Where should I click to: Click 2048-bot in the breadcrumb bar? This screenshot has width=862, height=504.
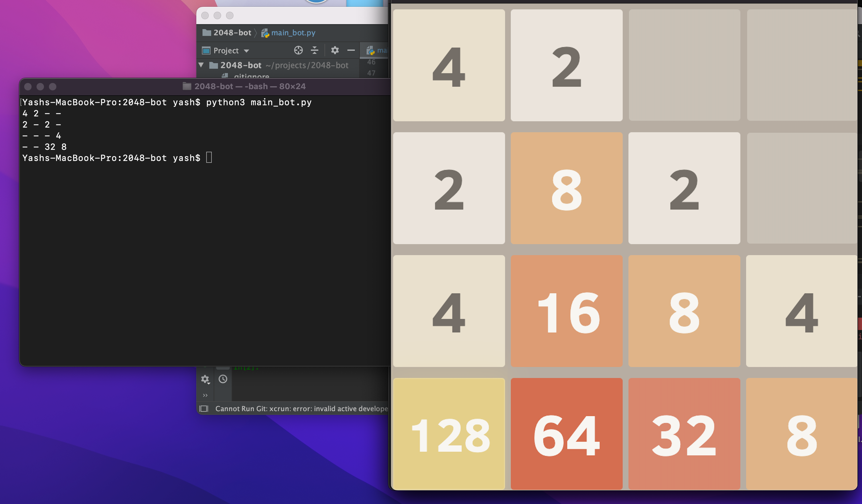tap(232, 33)
